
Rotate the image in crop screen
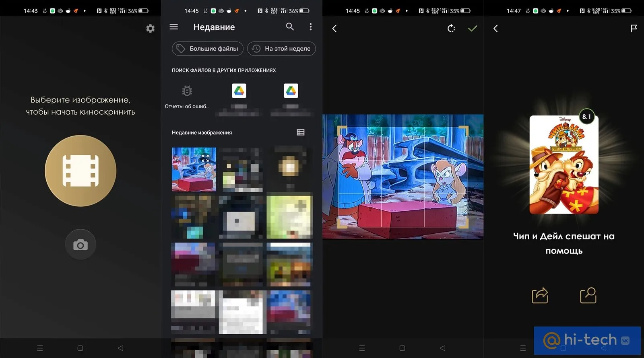(x=451, y=28)
